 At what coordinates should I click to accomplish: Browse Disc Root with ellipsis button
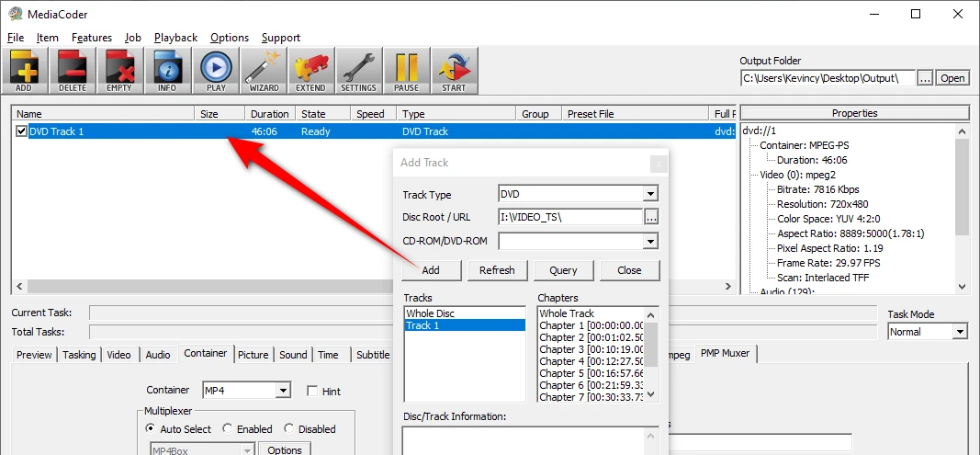(x=651, y=217)
